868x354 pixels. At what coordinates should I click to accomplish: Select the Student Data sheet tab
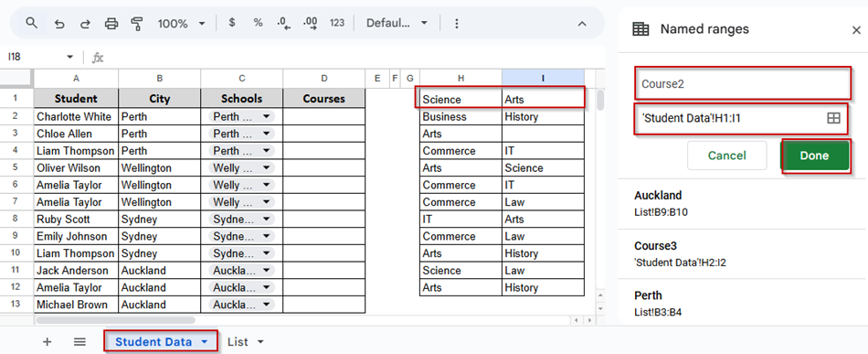click(x=161, y=342)
